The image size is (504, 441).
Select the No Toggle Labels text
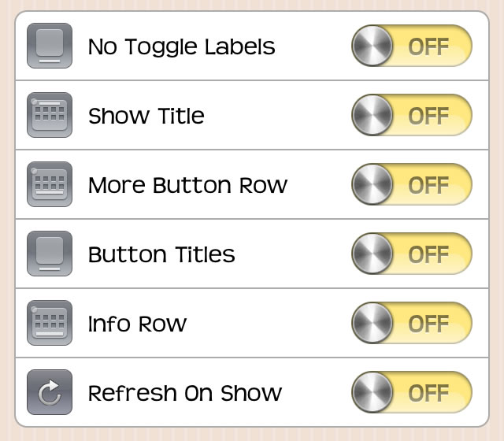point(182,47)
